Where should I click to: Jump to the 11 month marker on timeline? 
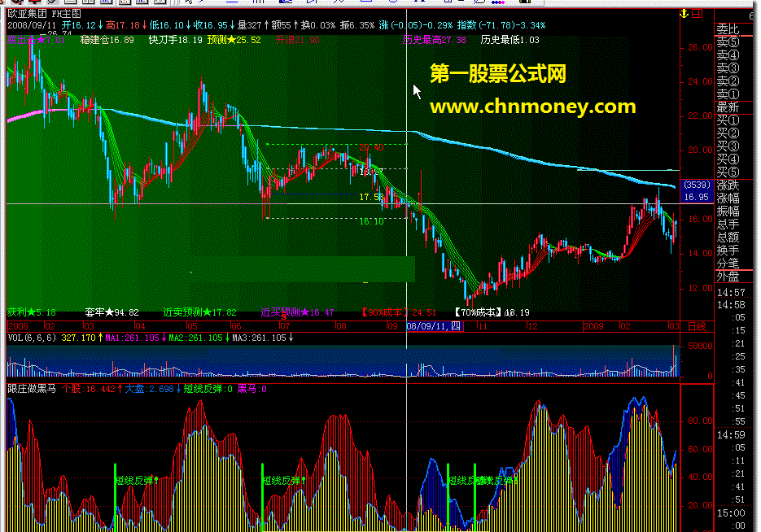point(482,326)
